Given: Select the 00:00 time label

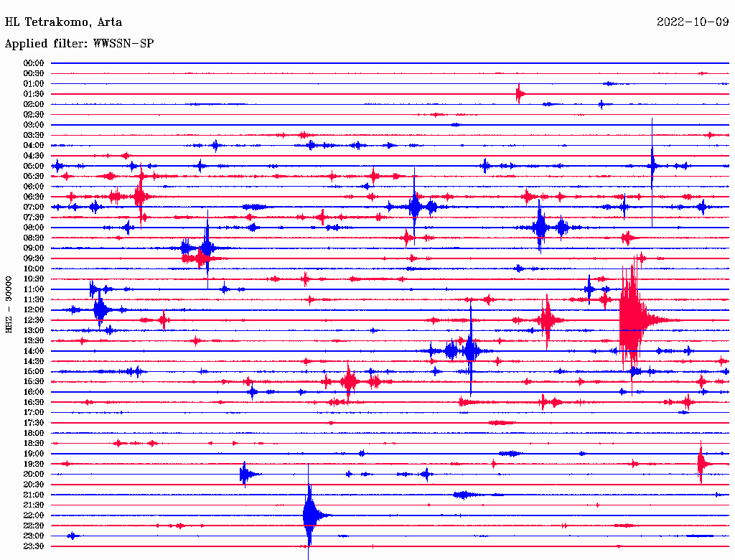Looking at the screenshot, I should (34, 63).
